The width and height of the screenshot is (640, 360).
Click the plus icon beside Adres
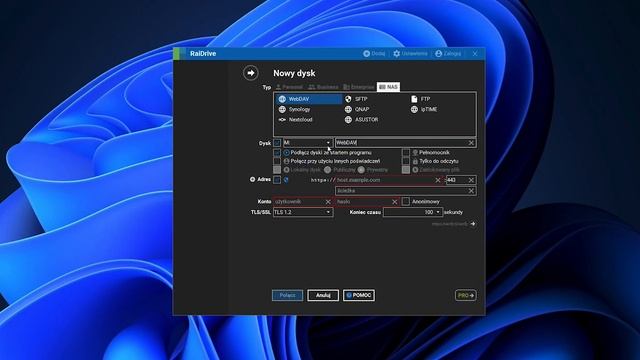tap(252, 179)
